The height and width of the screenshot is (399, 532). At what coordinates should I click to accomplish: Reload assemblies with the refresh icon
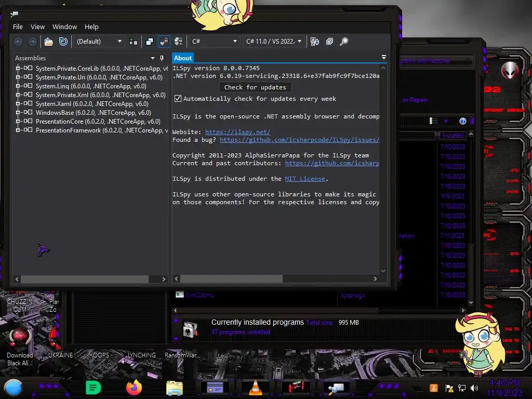point(63,42)
